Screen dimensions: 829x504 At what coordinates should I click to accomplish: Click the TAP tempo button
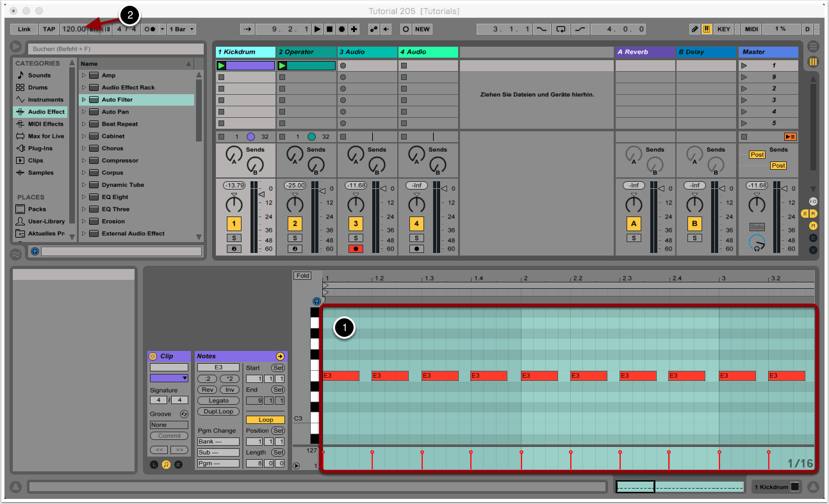(x=49, y=29)
